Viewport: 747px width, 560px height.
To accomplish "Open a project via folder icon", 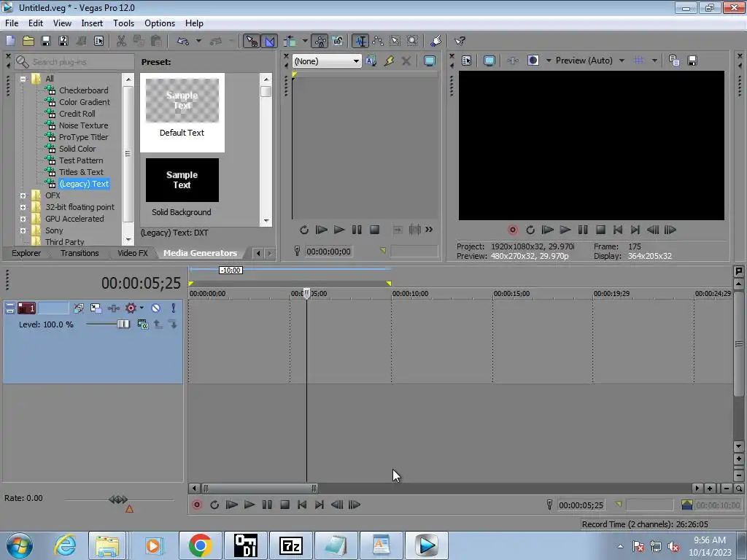I will [x=28, y=41].
